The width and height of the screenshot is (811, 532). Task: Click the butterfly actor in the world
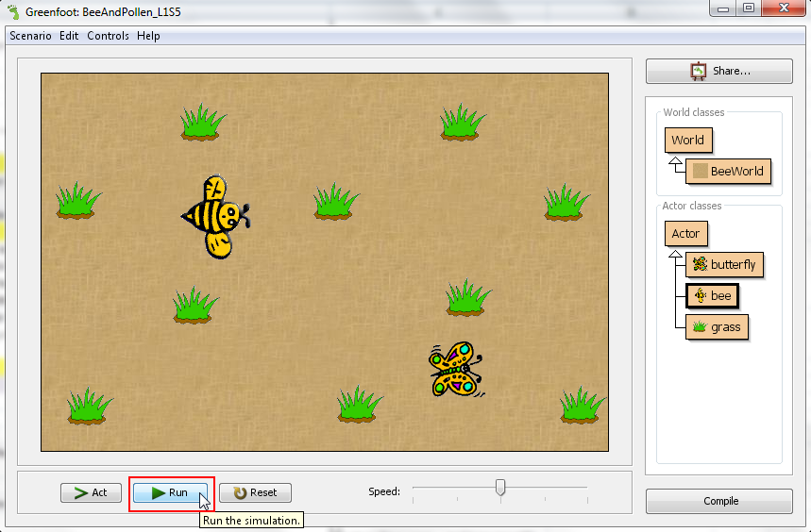(456, 369)
